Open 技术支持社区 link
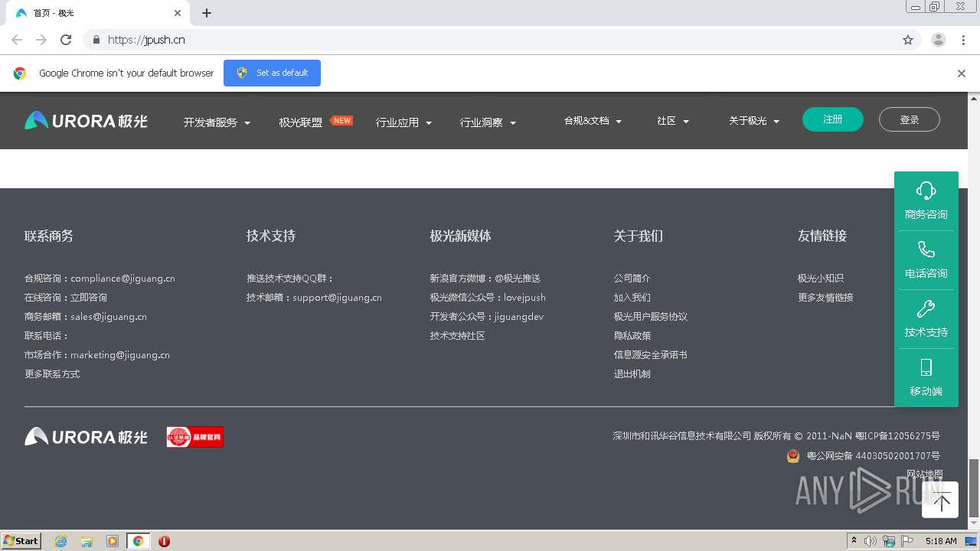The width and height of the screenshot is (980, 551). (458, 336)
